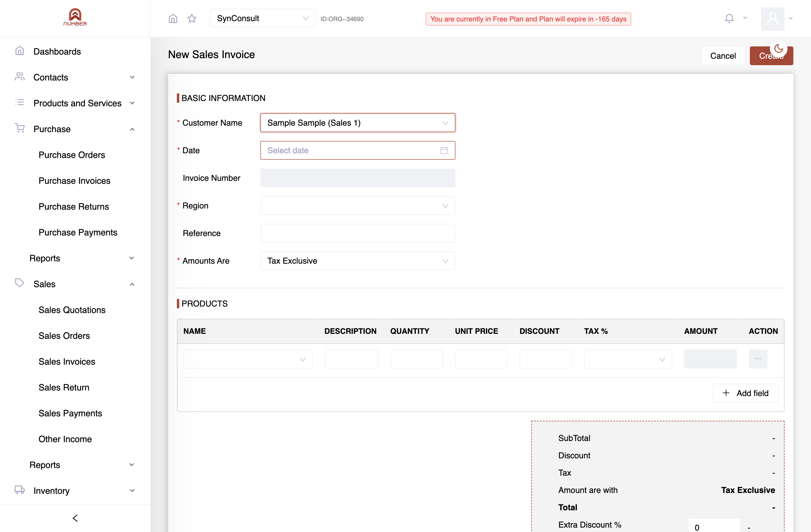Open Sales Return page
811x532 pixels.
64,387
